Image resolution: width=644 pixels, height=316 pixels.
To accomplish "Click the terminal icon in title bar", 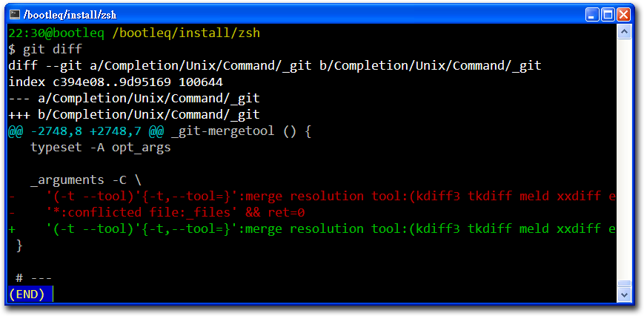I will tap(15, 15).
